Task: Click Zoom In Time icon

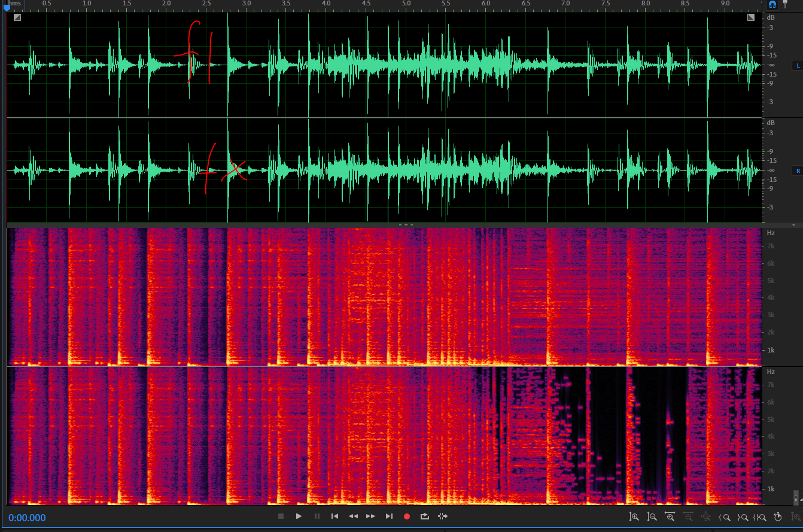Action: coord(670,516)
